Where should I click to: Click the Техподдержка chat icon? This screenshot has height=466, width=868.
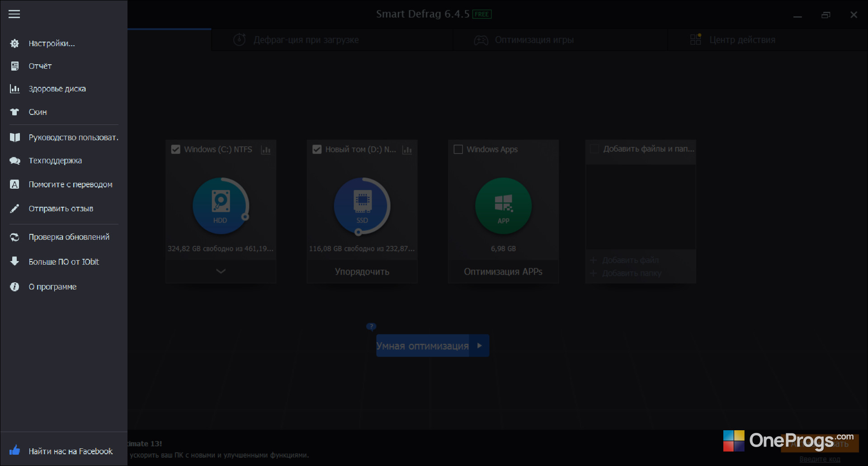point(14,161)
